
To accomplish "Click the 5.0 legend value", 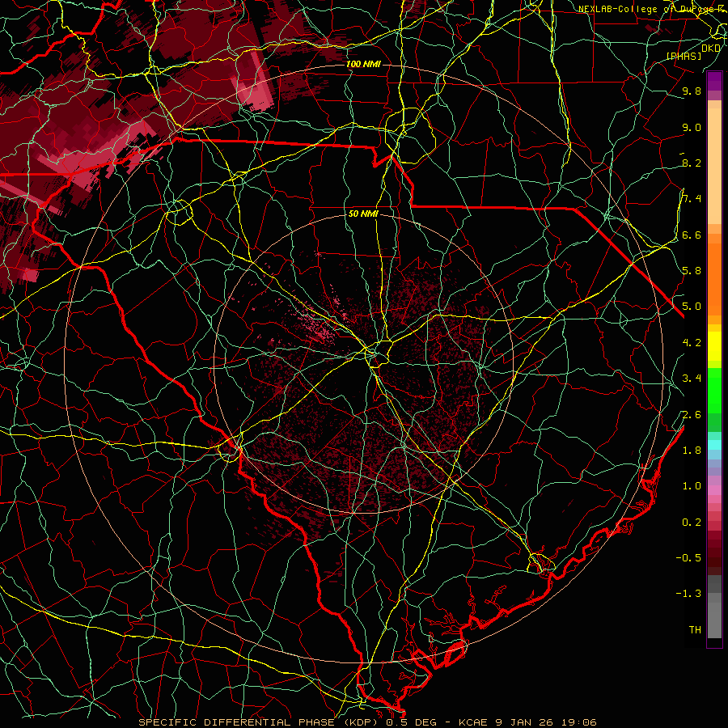I will 692,307.
